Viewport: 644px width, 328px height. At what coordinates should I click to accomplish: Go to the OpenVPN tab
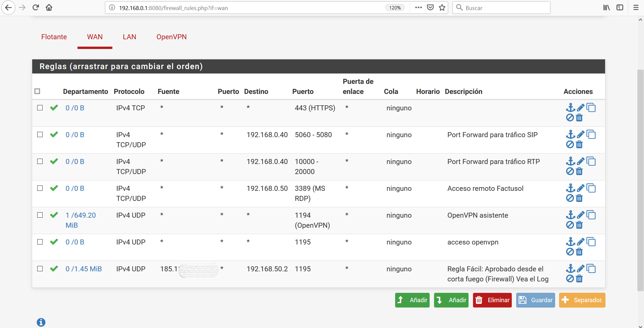(171, 37)
